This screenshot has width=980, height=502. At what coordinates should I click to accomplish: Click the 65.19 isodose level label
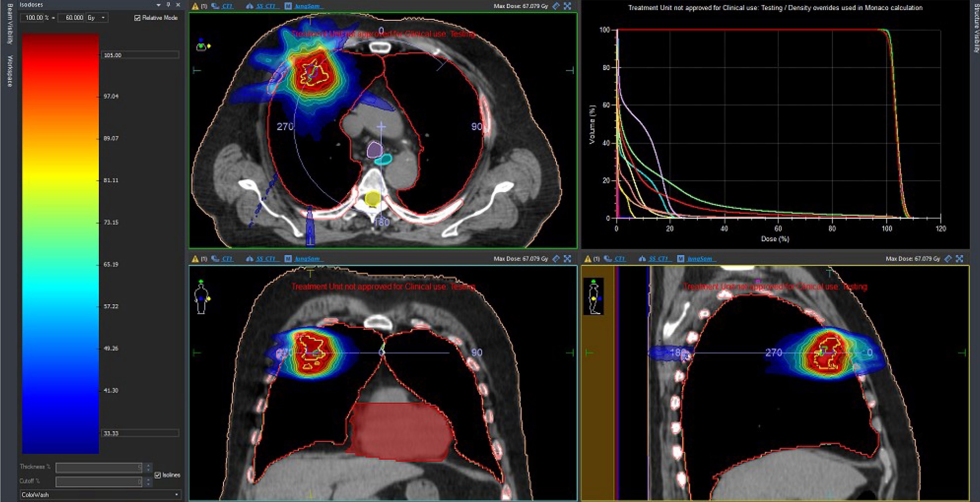pos(111,265)
